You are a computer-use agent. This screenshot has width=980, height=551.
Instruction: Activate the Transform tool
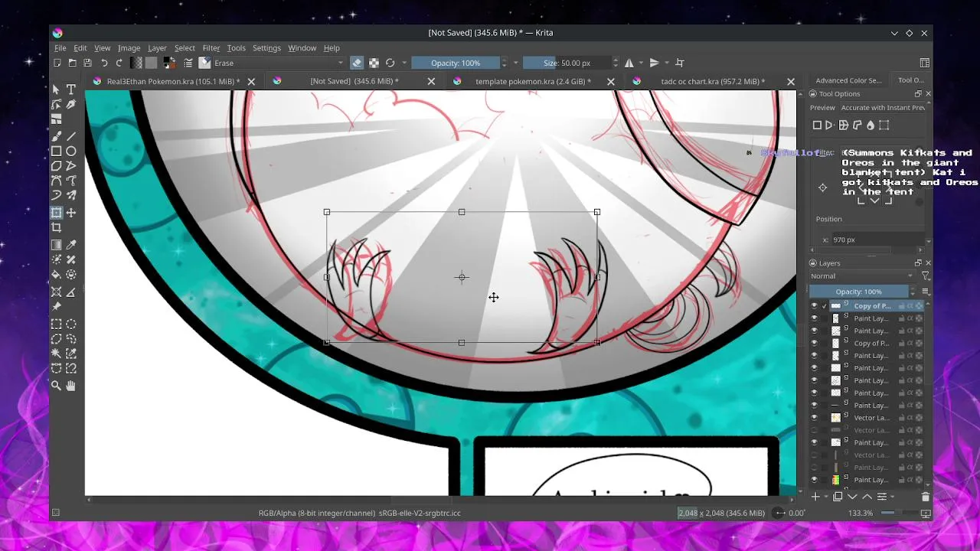(56, 213)
